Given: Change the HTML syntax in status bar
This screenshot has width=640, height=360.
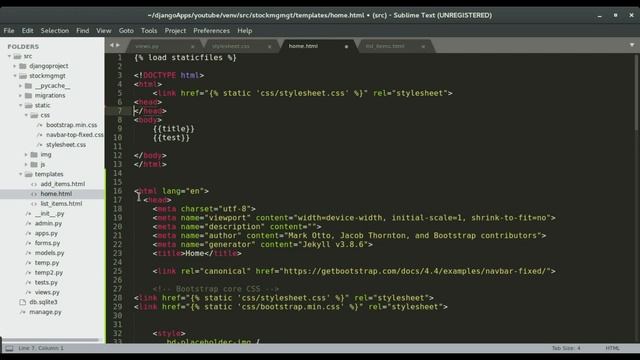Looking at the screenshot, I should click(612, 348).
